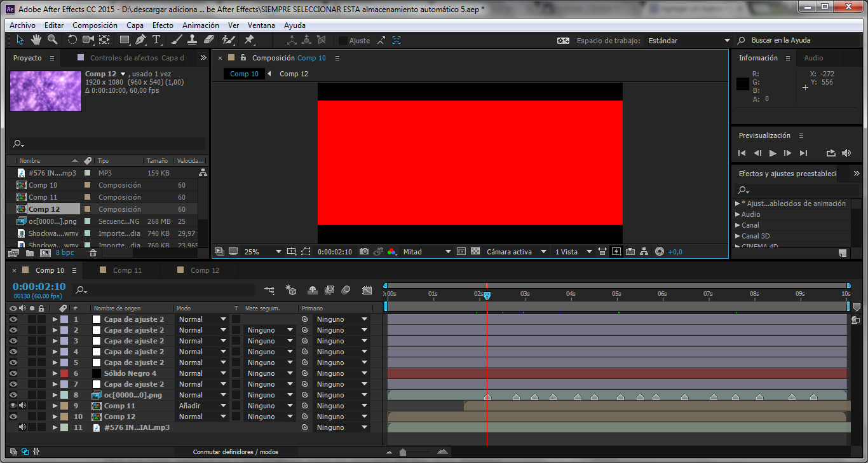868x463 pixels.
Task: Switch to the Audio panel tab
Action: pos(813,58)
